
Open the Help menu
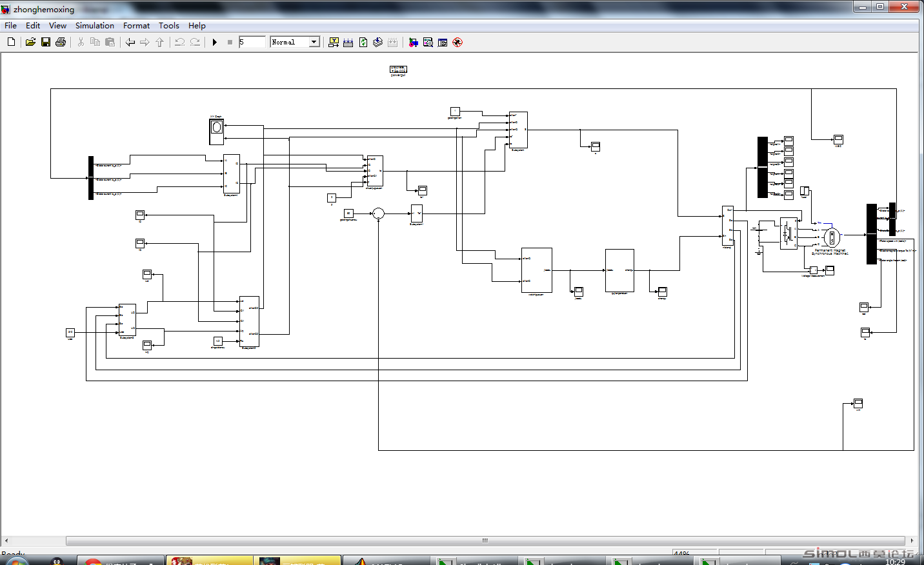click(x=197, y=26)
